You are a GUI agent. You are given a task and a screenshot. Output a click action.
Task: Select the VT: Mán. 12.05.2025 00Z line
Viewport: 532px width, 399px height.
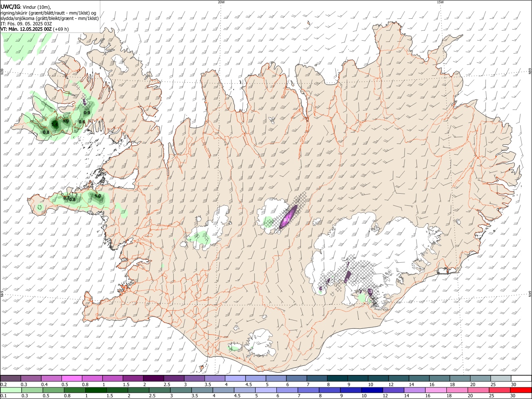pos(34,29)
